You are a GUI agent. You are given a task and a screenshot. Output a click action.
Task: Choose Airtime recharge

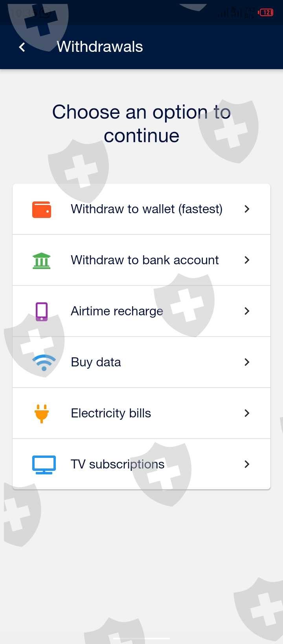tap(117, 311)
